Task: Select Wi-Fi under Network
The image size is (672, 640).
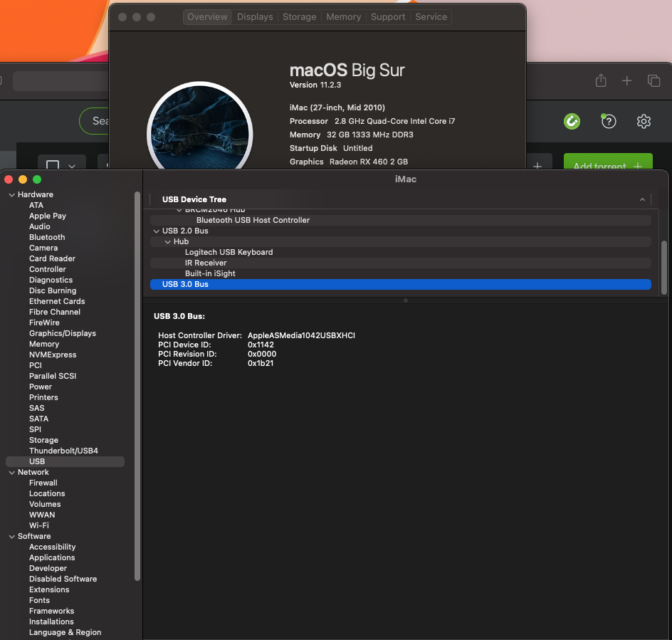Action: pyautogui.click(x=39, y=525)
